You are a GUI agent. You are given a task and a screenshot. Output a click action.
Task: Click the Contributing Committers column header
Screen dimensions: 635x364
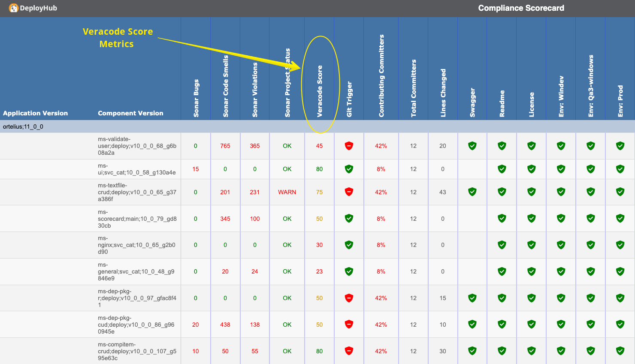coord(381,76)
